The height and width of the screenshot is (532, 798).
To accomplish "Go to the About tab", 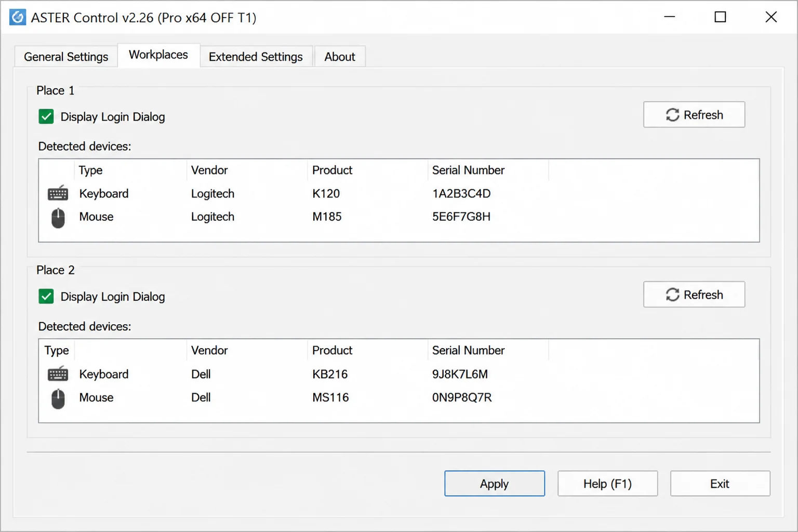I will 340,57.
